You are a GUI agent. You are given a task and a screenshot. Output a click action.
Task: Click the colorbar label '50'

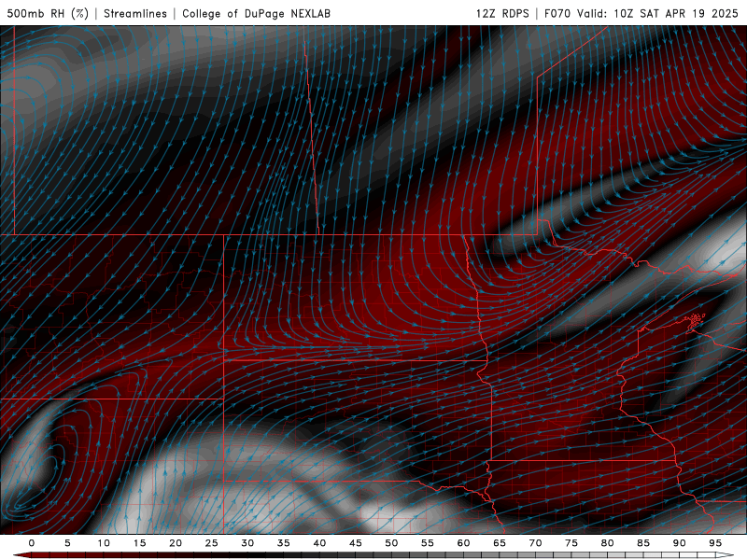[x=391, y=543]
